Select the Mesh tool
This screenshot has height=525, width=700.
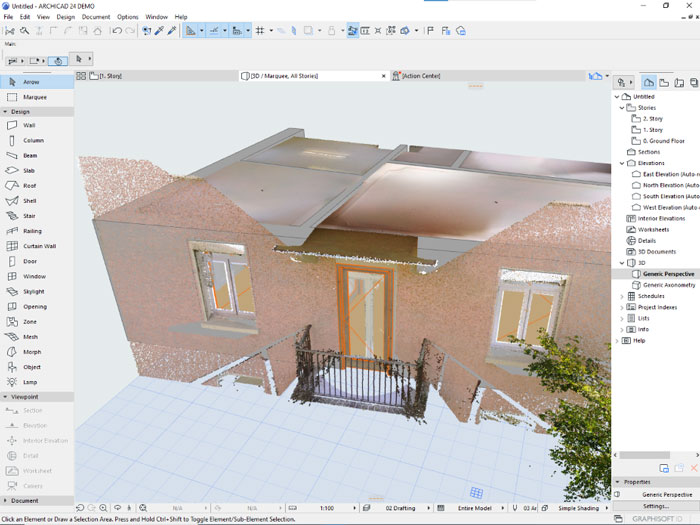click(37, 337)
